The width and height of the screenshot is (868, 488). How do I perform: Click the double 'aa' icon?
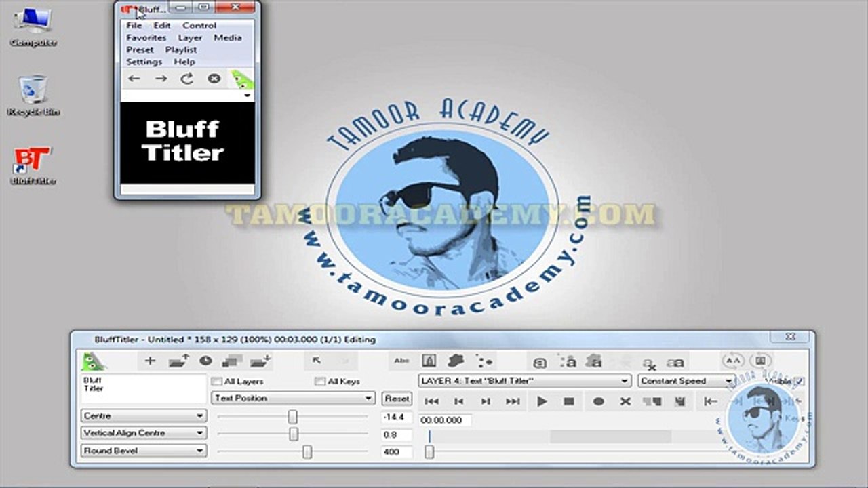(x=675, y=363)
